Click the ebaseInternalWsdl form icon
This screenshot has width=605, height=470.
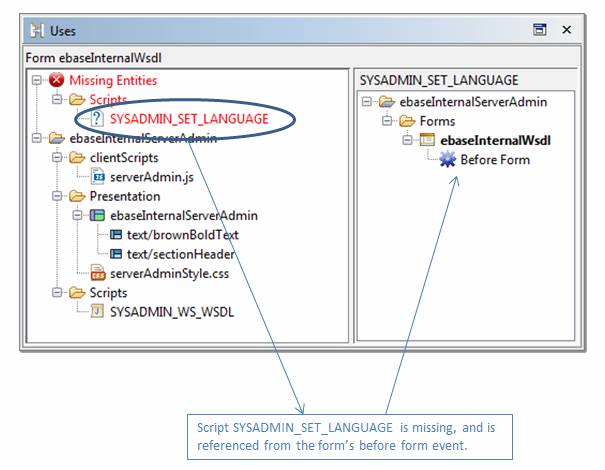428,140
